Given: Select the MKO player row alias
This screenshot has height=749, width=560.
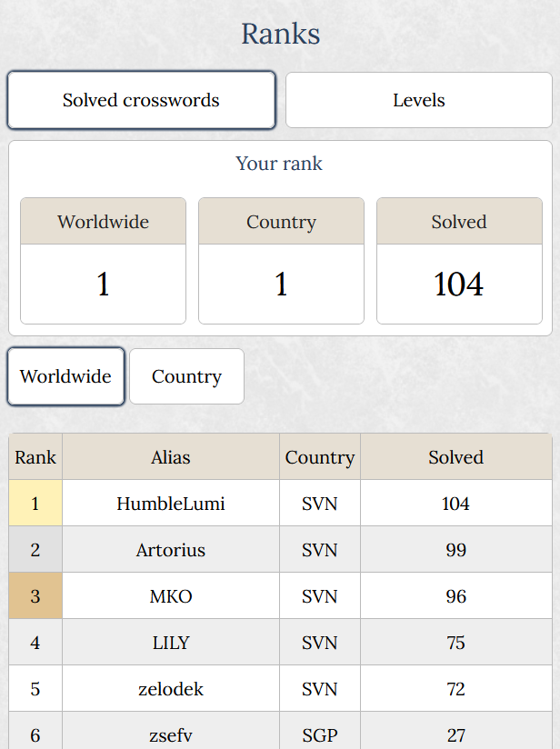Looking at the screenshot, I should coord(171,596).
